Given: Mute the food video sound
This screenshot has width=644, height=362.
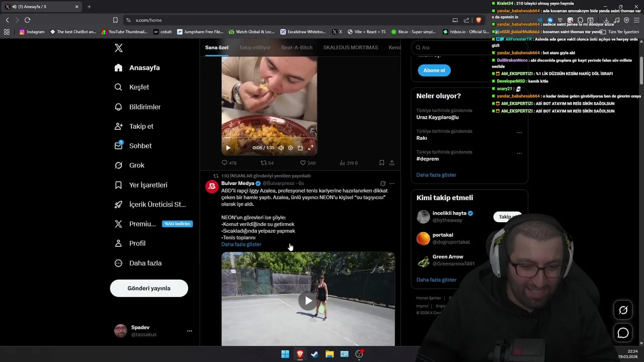Looking at the screenshot, I should (x=281, y=148).
